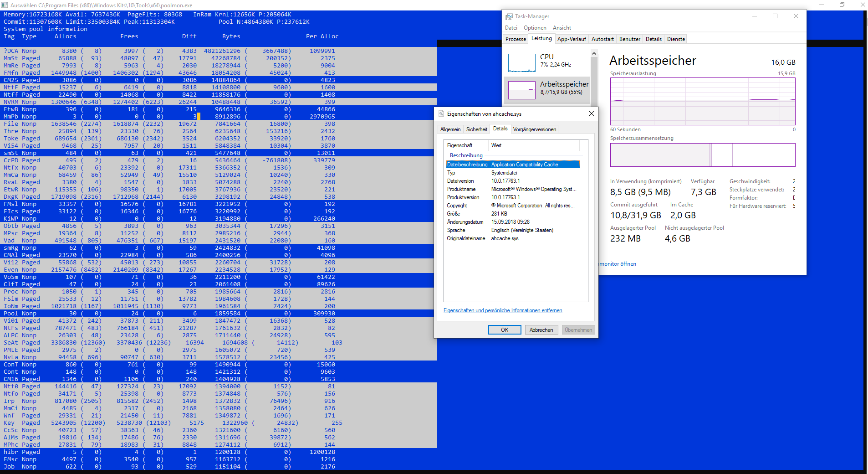Click the DxgK tag in poolmon
The width and height of the screenshot is (868, 474).
click(x=11, y=197)
